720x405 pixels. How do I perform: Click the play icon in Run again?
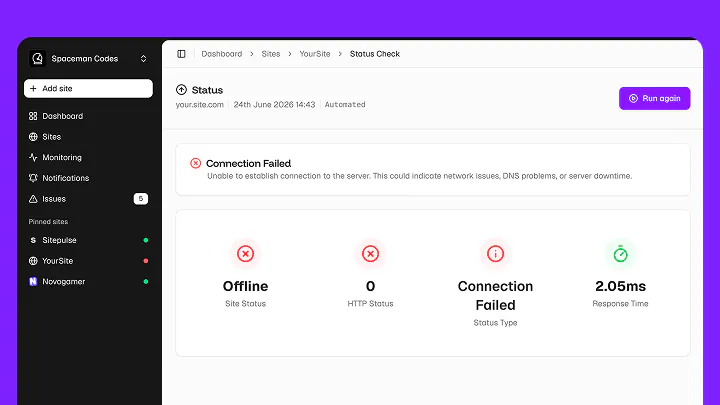point(633,98)
